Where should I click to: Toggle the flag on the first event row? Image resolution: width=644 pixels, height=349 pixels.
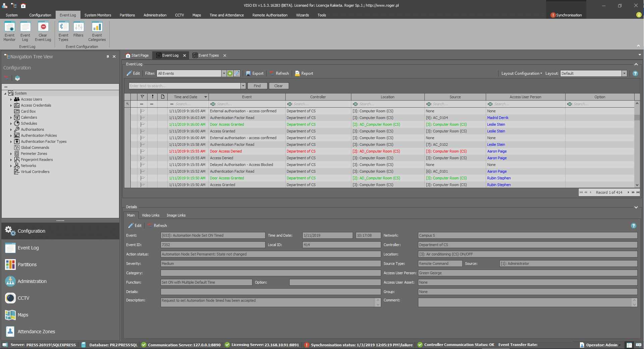point(142,111)
